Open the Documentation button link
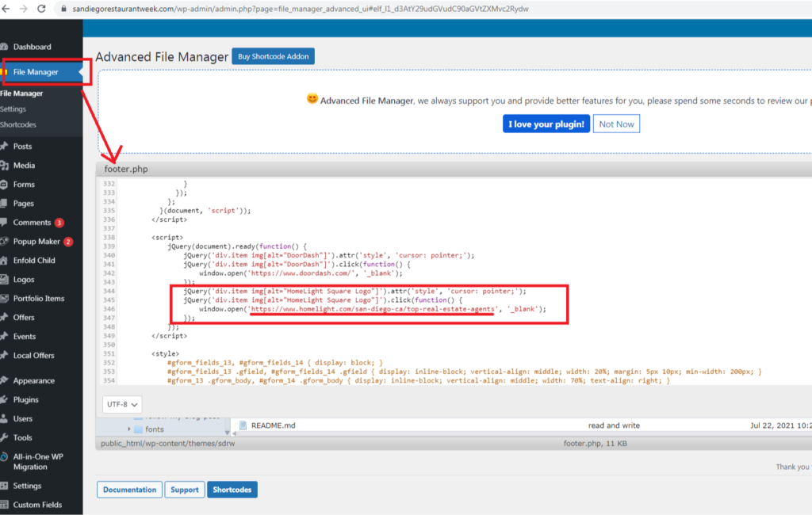This screenshot has height=515, width=812. (x=129, y=490)
